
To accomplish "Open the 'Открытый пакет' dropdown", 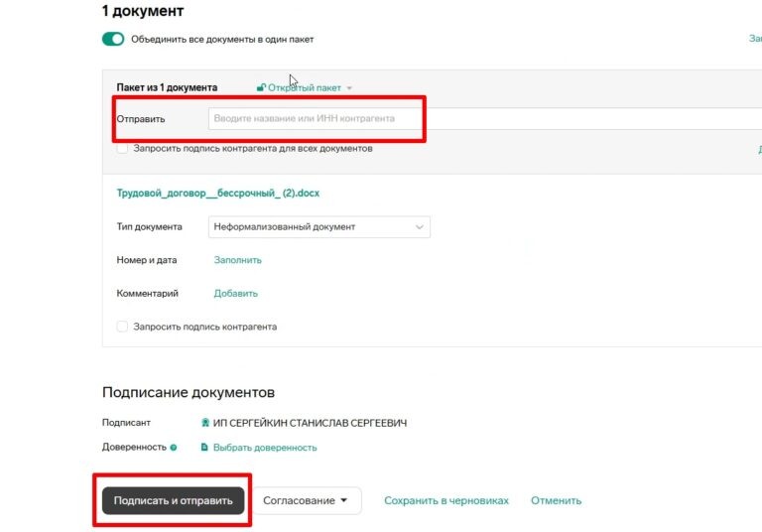I will pyautogui.click(x=305, y=87).
